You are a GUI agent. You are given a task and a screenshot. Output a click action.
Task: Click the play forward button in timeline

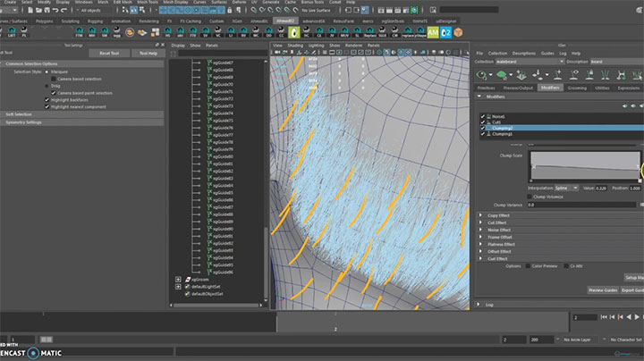pyautogui.click(x=637, y=317)
